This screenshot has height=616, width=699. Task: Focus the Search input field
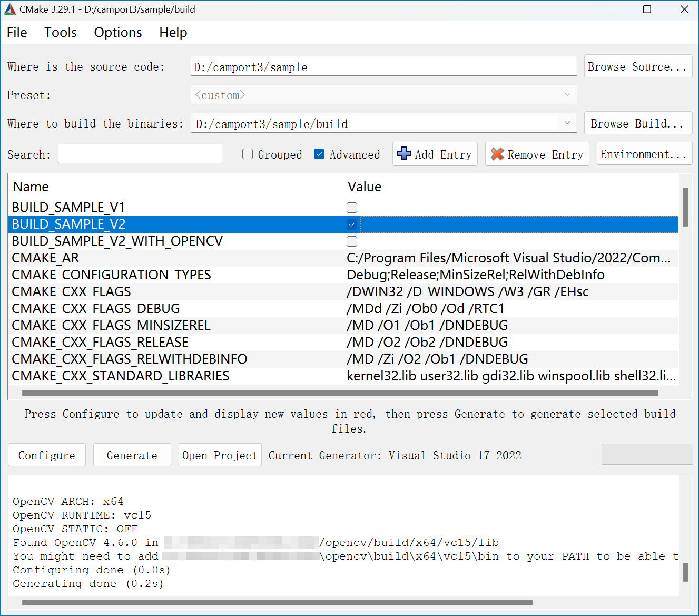click(x=141, y=154)
